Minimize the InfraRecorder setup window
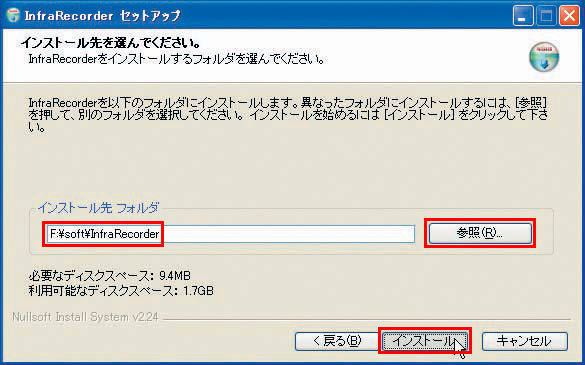This screenshot has width=585, height=365. click(x=523, y=16)
